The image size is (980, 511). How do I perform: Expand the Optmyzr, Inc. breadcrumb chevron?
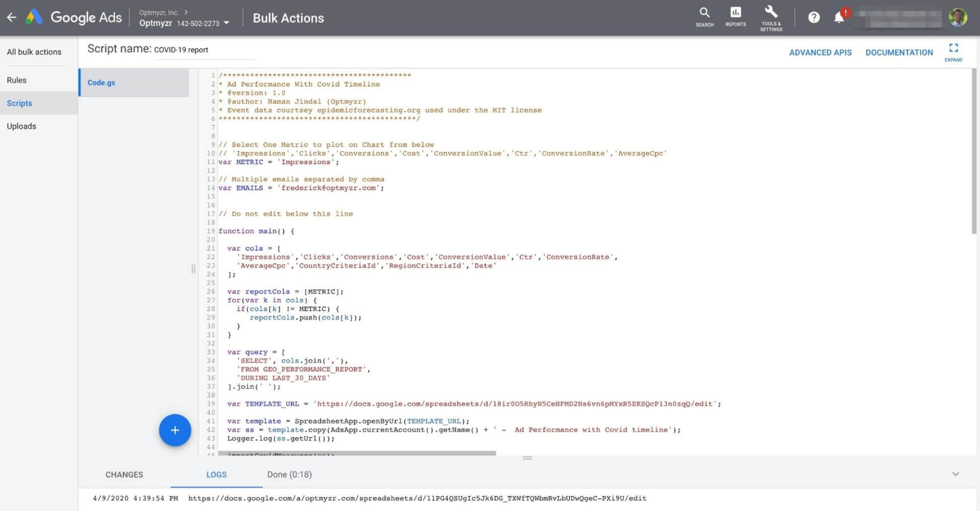click(x=186, y=12)
